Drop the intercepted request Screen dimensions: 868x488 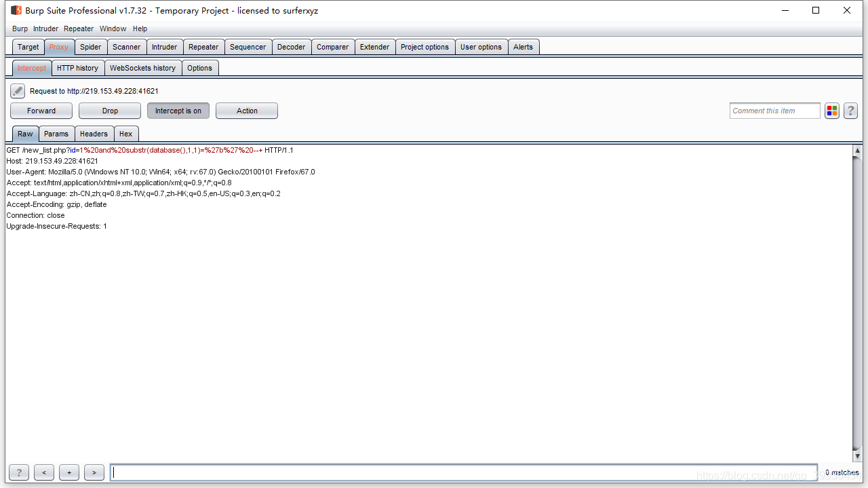(x=110, y=111)
